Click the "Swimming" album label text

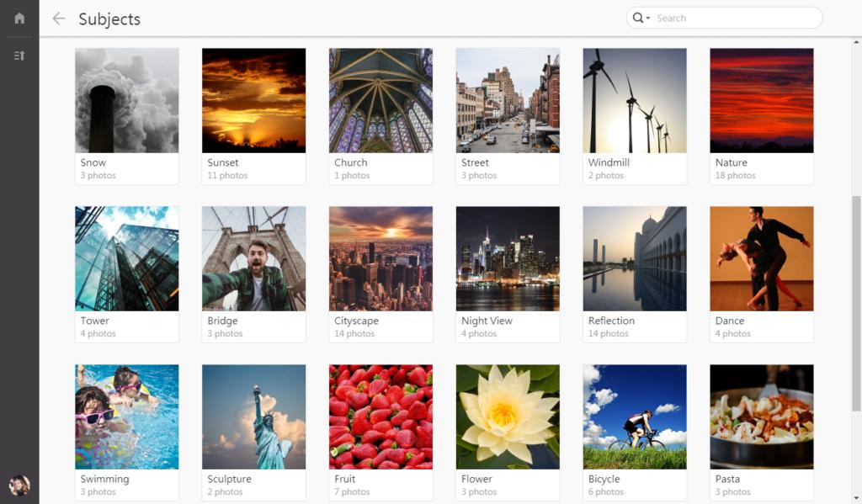(x=104, y=480)
